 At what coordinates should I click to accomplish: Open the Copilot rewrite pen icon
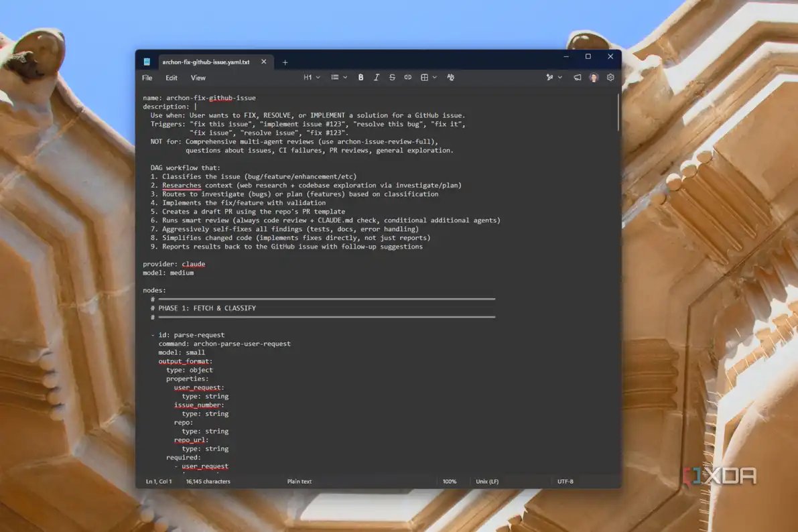(549, 77)
